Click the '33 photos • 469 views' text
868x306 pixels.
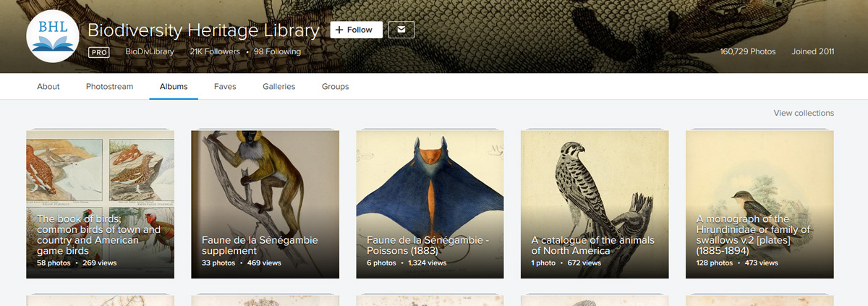pyautogui.click(x=242, y=263)
